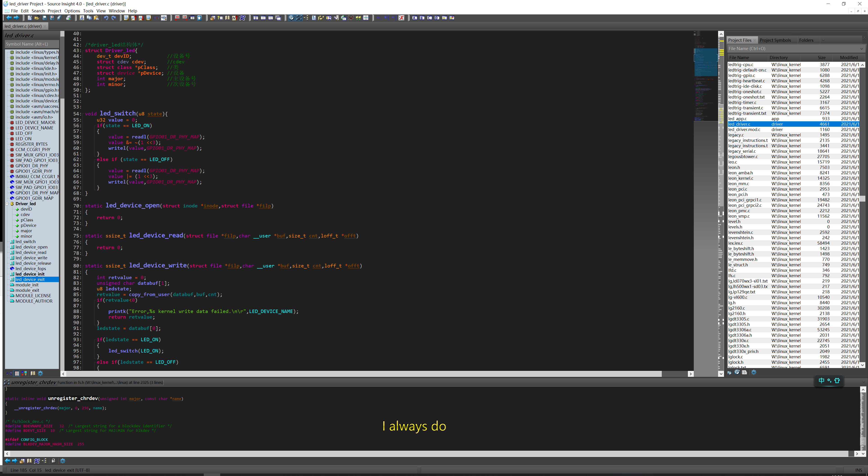Toggle symbol type filter button

pyautogui.click(x=24, y=373)
